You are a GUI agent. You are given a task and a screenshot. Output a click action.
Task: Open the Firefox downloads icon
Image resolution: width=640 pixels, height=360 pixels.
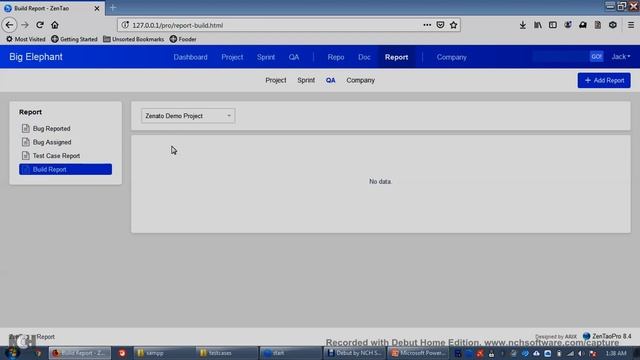tap(522, 25)
